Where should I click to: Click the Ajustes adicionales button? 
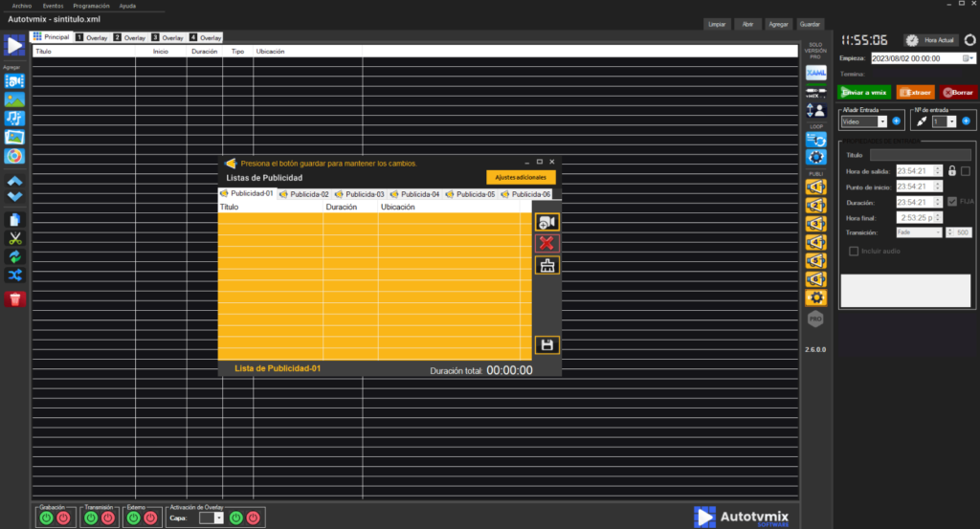[521, 178]
